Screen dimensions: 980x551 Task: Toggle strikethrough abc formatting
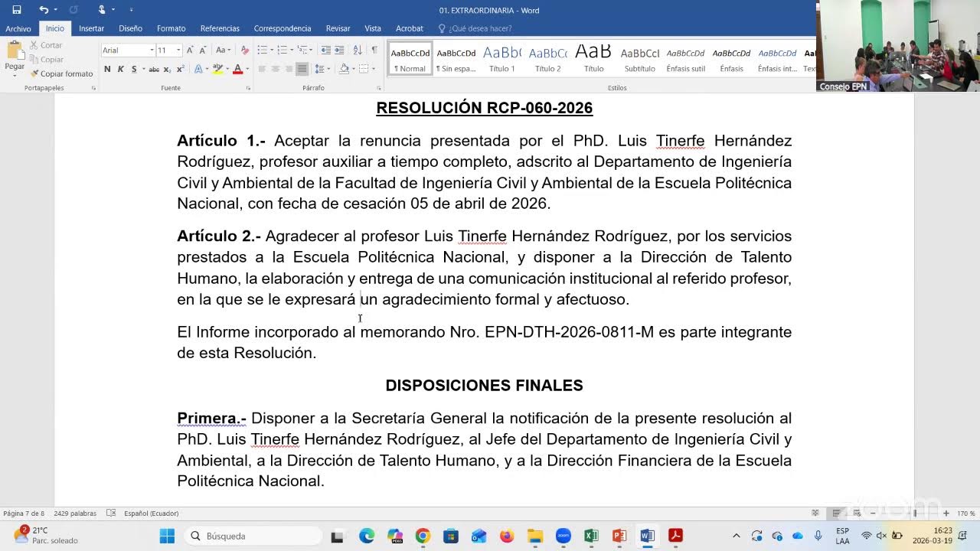(154, 69)
